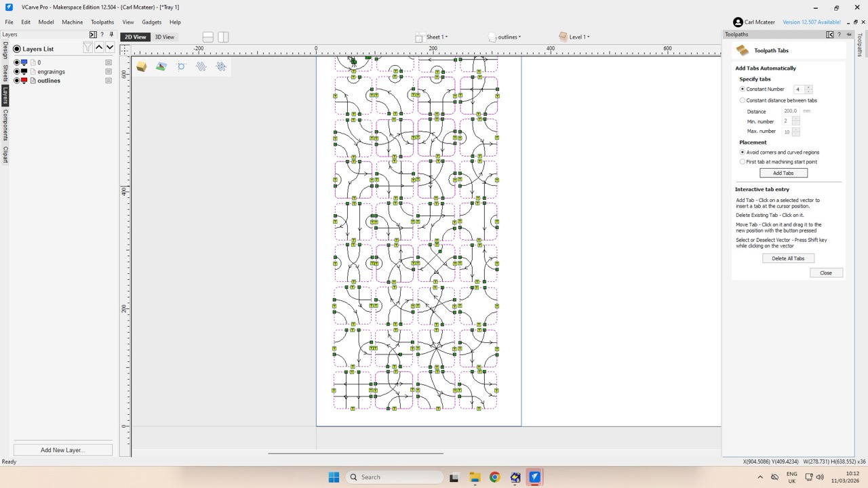The width and height of the screenshot is (868, 488).
Task: Close the Toolpath Tabs form
Action: point(826,273)
